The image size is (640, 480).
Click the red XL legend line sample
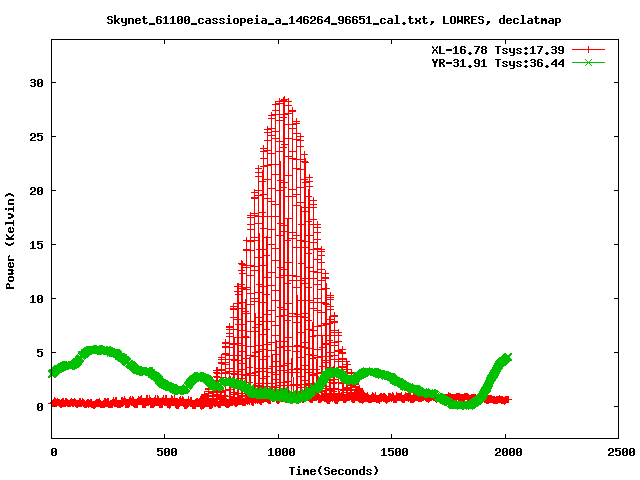point(589,49)
